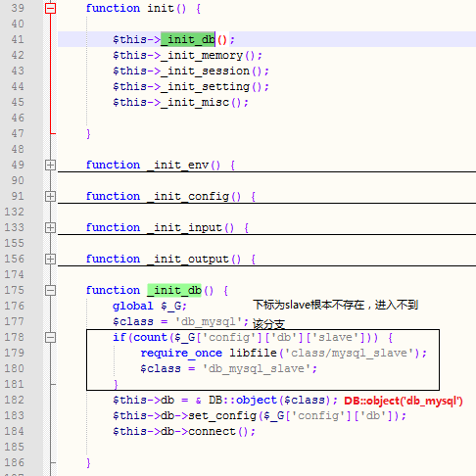Click $this->_init_setting() call

pyautogui.click(x=191, y=86)
